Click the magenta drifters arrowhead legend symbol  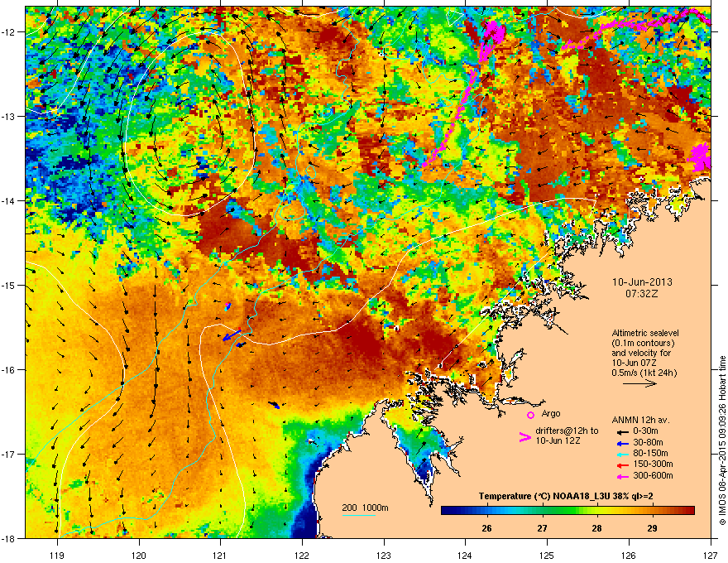click(524, 437)
